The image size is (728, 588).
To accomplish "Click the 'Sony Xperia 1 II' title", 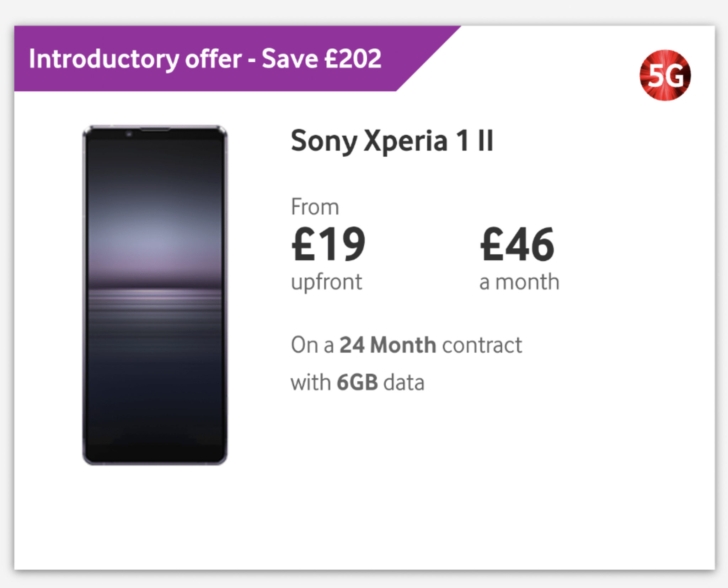I will point(392,141).
